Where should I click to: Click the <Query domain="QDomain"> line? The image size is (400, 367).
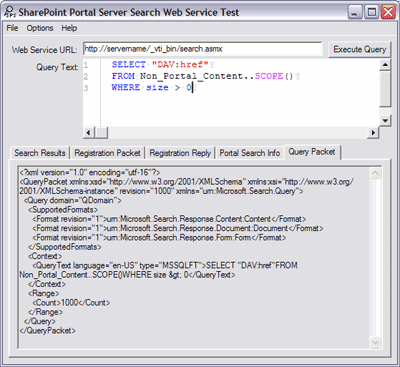pos(73,201)
